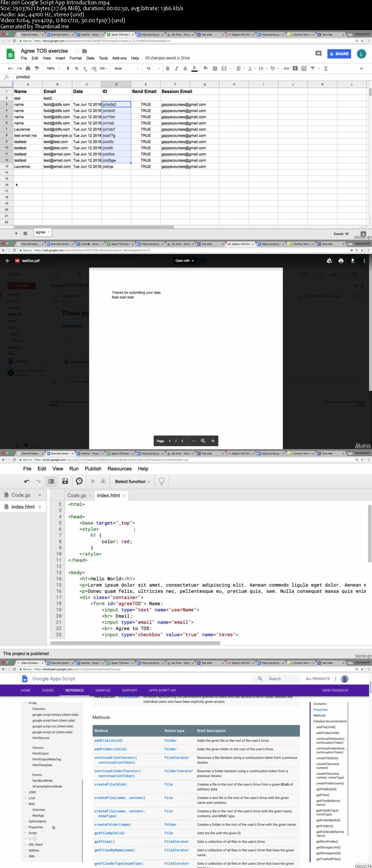The width and height of the screenshot is (372, 868).
Task: Click the redo icon in Sheets toolbar
Action: pos(19,68)
